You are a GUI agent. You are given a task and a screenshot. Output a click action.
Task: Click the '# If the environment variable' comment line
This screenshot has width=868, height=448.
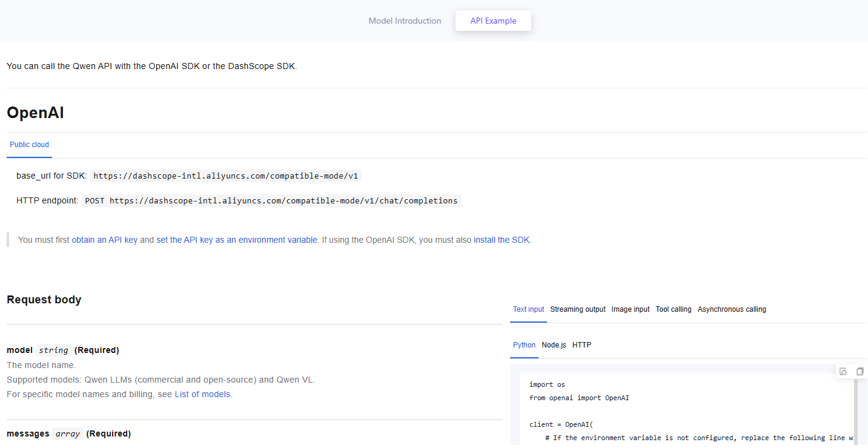pos(700,438)
